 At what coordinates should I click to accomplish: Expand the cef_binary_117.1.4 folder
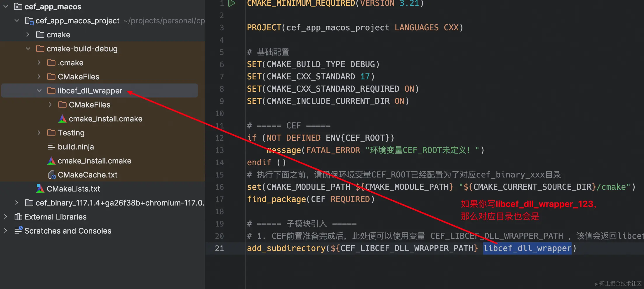pyautogui.click(x=17, y=202)
